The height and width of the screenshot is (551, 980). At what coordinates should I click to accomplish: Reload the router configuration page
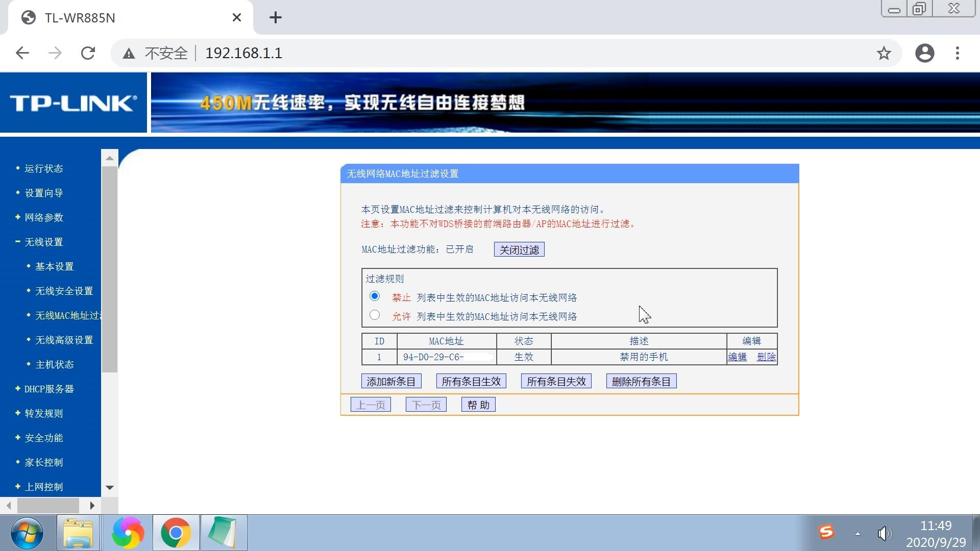coord(88,53)
